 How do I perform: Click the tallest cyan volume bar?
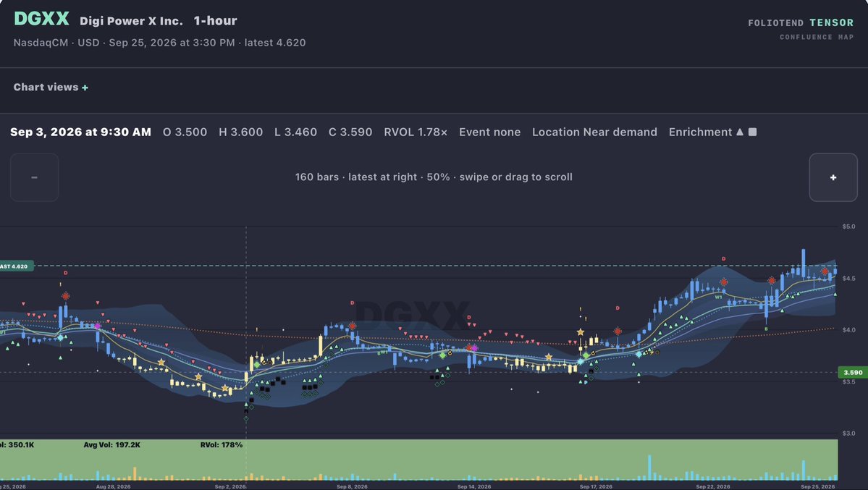click(x=649, y=468)
